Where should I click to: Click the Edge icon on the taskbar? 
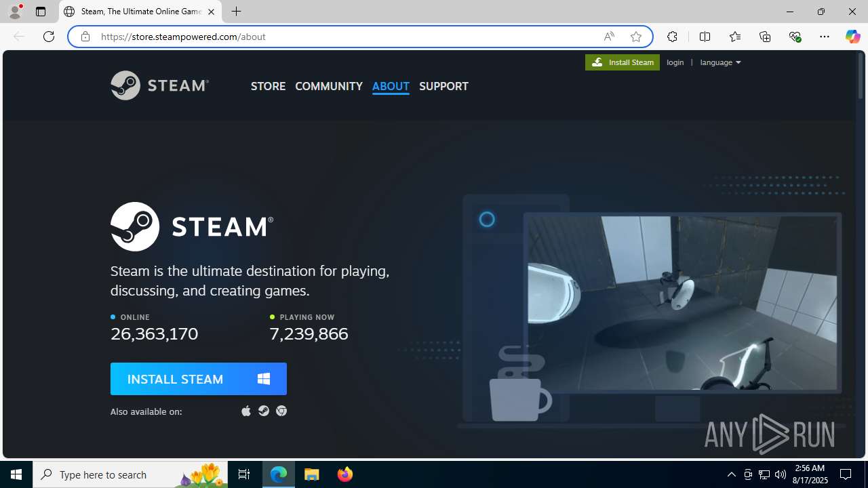click(279, 474)
